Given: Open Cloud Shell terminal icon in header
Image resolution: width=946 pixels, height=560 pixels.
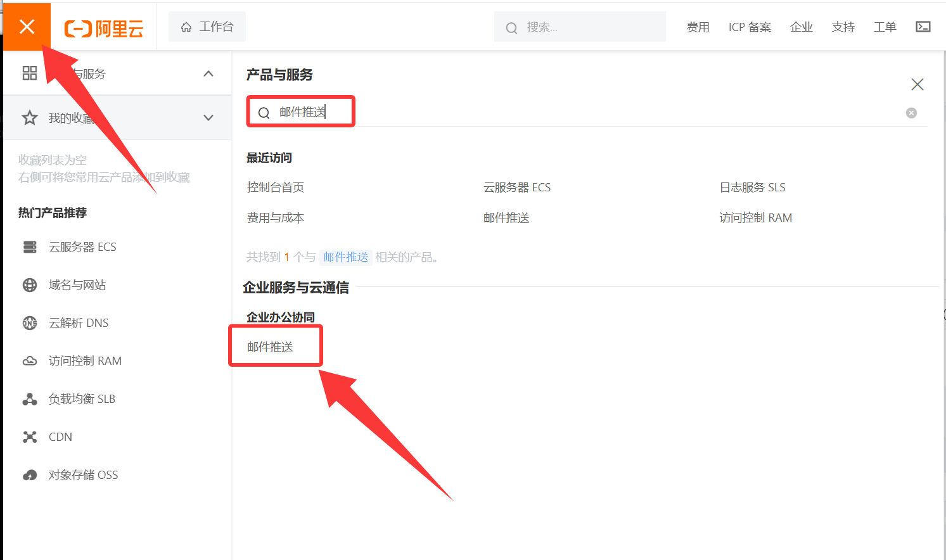Looking at the screenshot, I should (923, 27).
